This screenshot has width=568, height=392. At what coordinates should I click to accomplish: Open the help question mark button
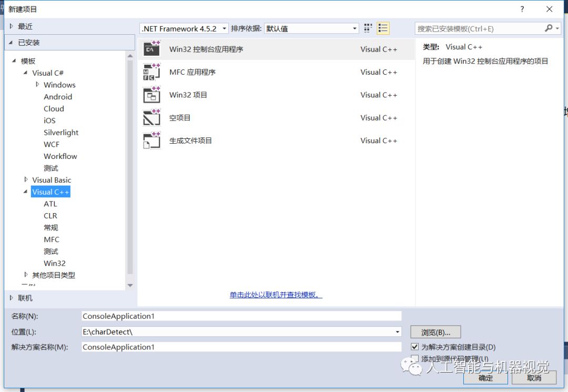pyautogui.click(x=522, y=9)
